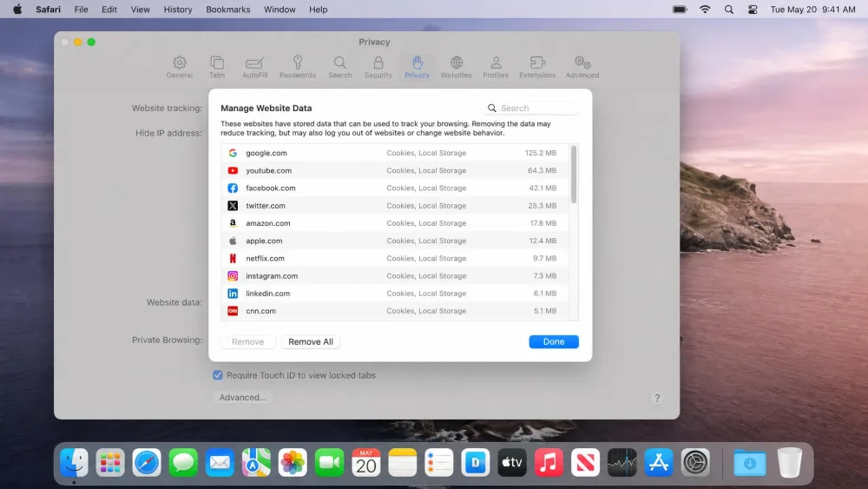Select the netflix.com row
This screenshot has width=868, height=489.
click(395, 258)
